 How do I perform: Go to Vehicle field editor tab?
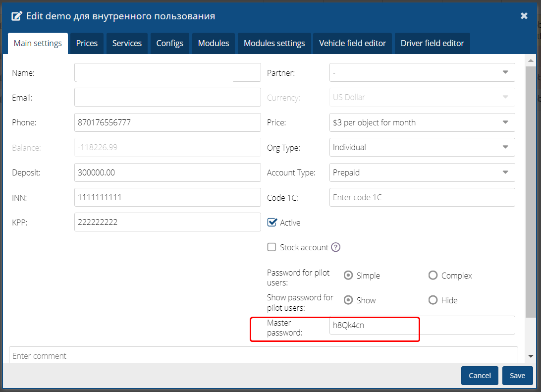(x=352, y=43)
